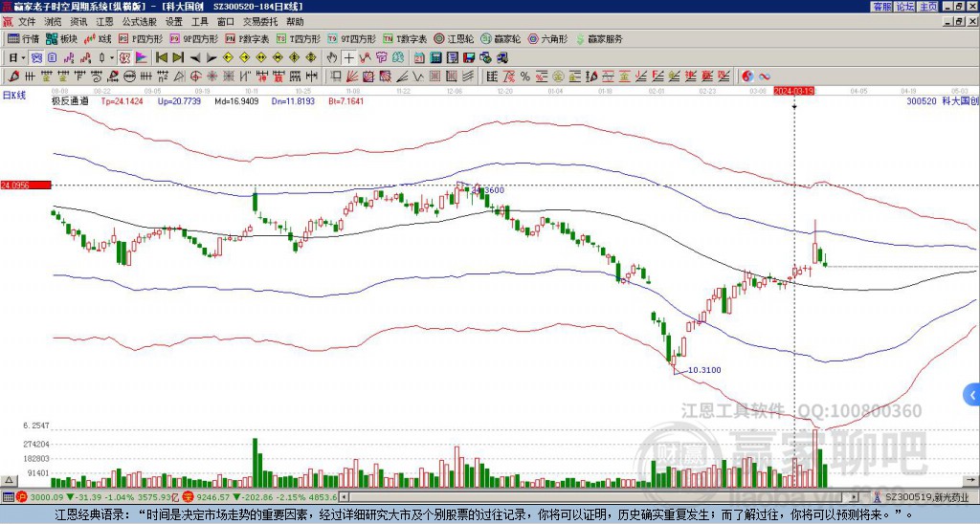Open the 江恩 menu
Image resolution: width=980 pixels, height=524 pixels.
tap(105, 22)
